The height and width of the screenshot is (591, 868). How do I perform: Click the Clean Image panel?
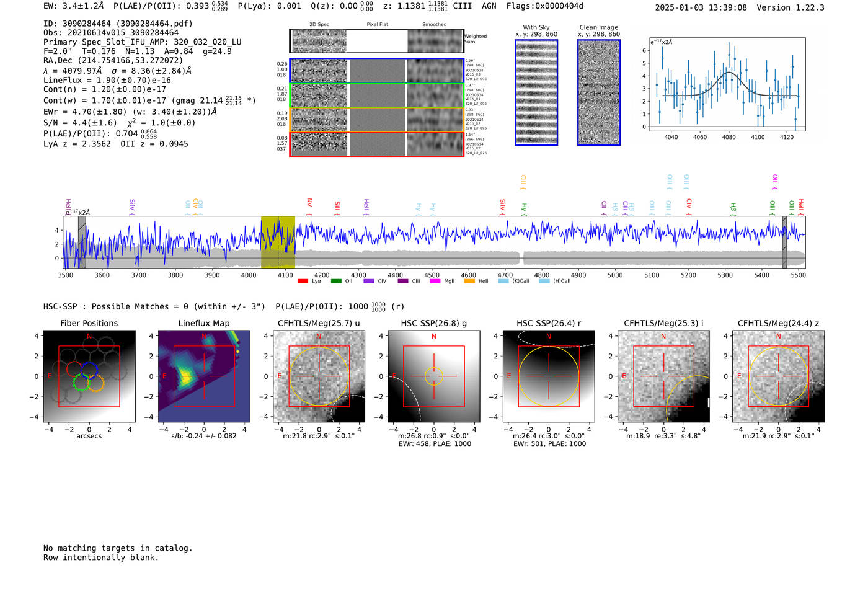[599, 92]
